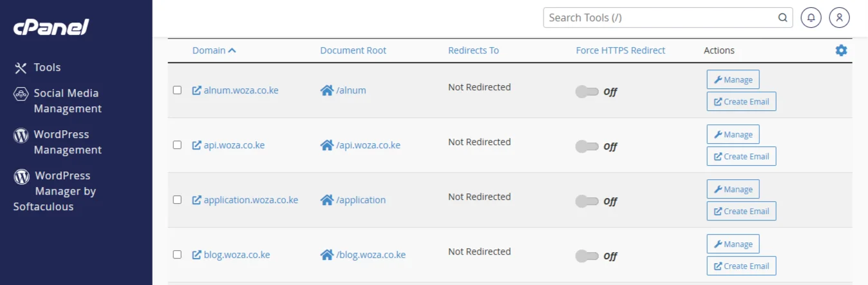Click Create Email for blog.woza.co.ke
868x285 pixels.
click(x=741, y=266)
